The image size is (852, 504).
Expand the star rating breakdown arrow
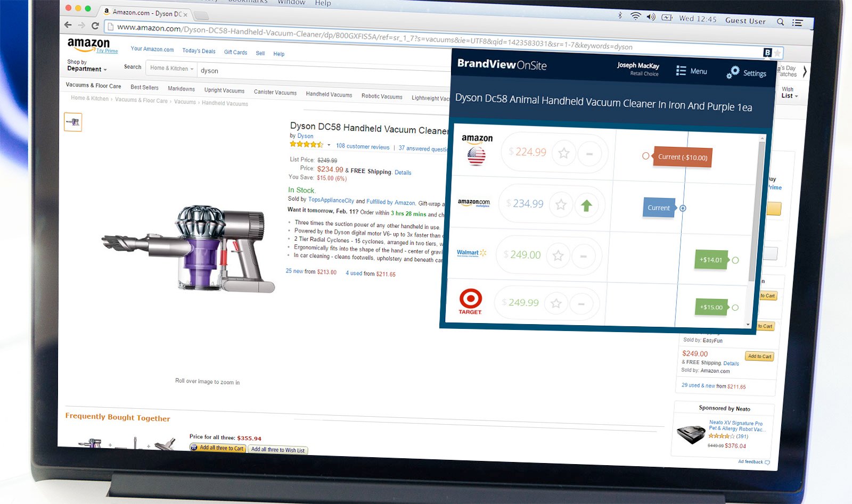(x=329, y=145)
